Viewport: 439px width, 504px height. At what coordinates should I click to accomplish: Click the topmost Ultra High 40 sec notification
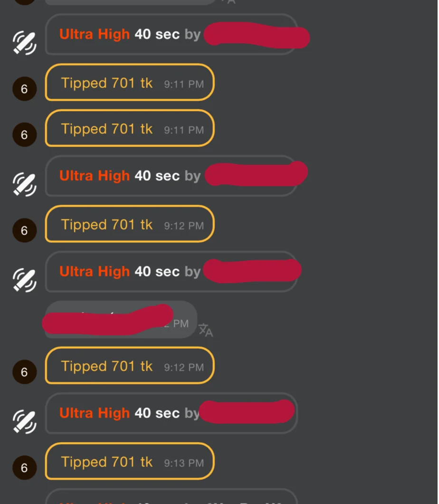(x=172, y=34)
